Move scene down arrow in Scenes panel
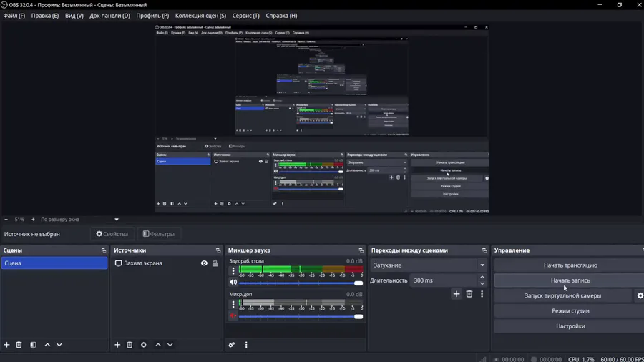The width and height of the screenshot is (644, 362). [x=59, y=345]
